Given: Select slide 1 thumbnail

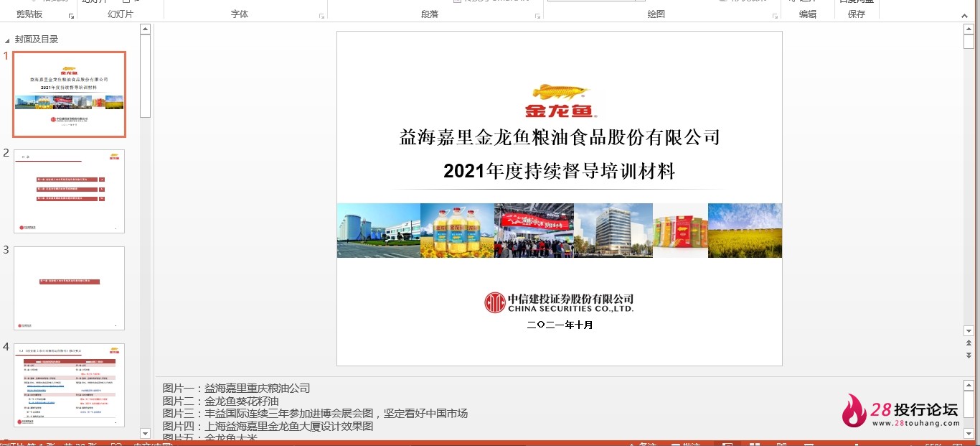Looking at the screenshot, I should [x=70, y=94].
